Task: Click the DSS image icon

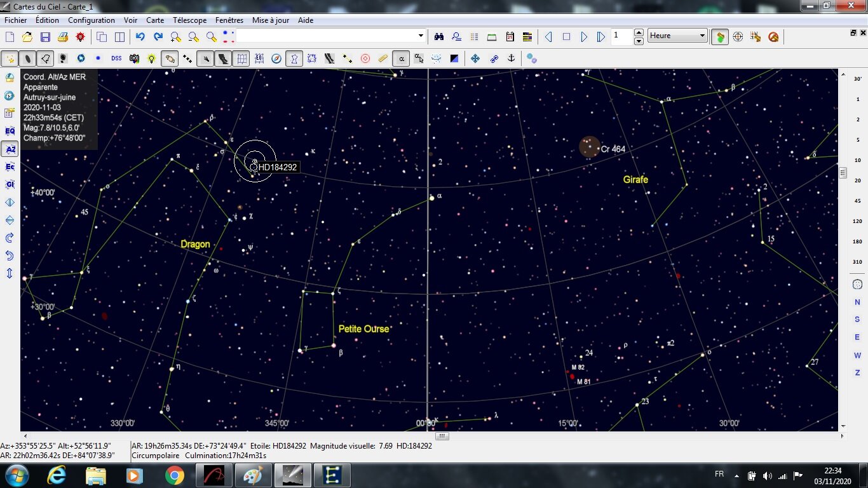Action: (x=116, y=58)
